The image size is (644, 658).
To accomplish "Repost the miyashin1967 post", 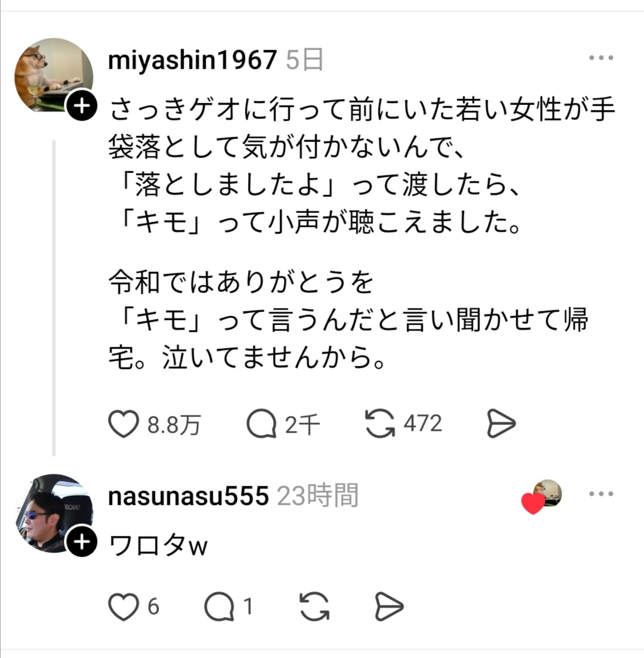I will coord(380,424).
